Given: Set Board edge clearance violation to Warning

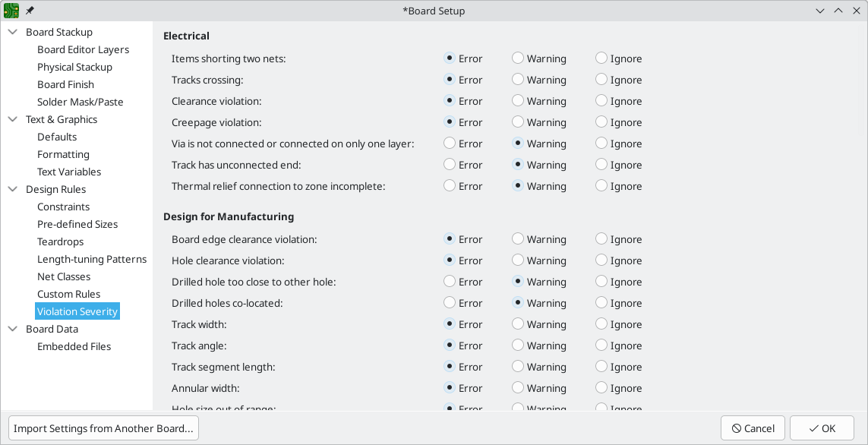Looking at the screenshot, I should [x=518, y=239].
